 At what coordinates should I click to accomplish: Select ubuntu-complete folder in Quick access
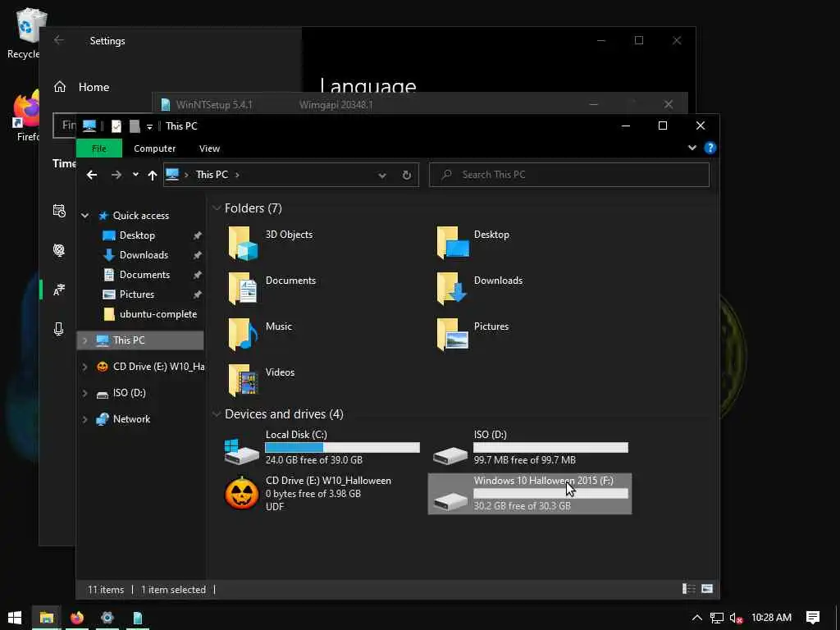coord(158,314)
